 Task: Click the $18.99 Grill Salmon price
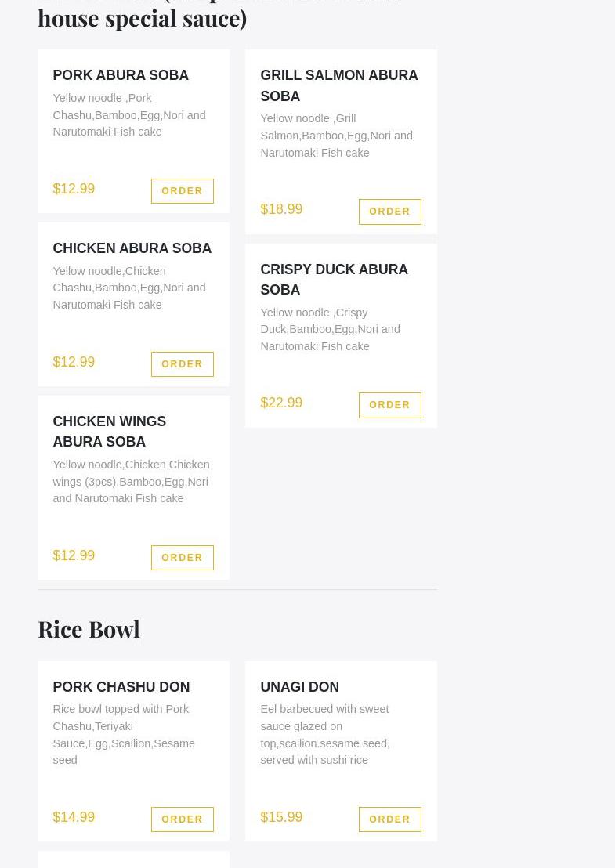[281, 209]
